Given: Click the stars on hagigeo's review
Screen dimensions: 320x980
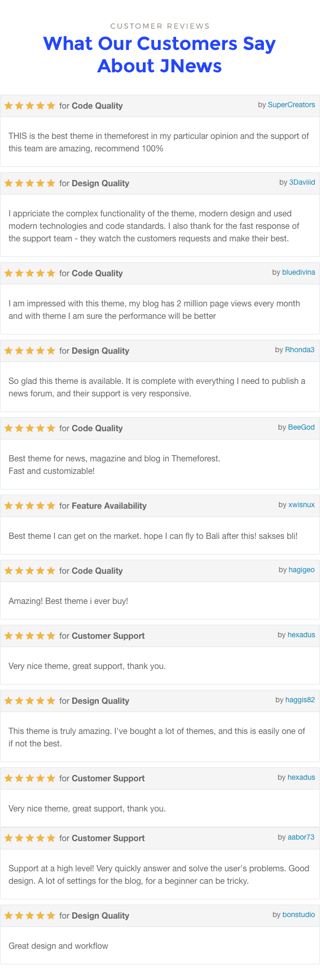Looking at the screenshot, I should click(x=30, y=571).
